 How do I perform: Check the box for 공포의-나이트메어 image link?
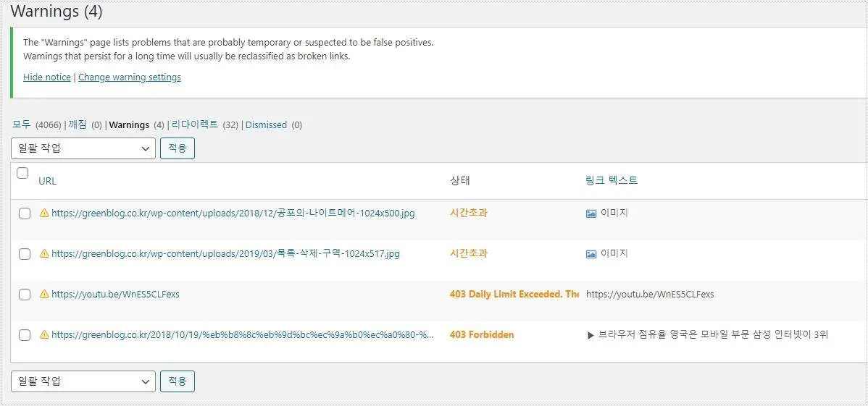25,213
